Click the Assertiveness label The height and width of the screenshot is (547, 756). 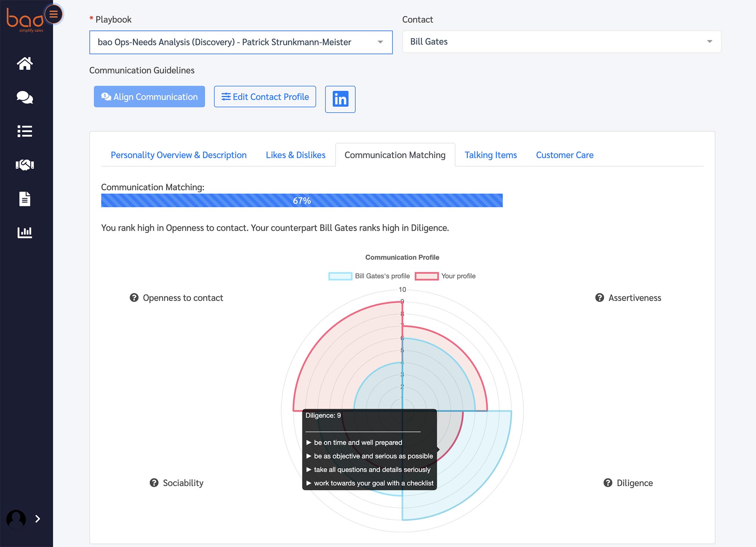coord(635,298)
